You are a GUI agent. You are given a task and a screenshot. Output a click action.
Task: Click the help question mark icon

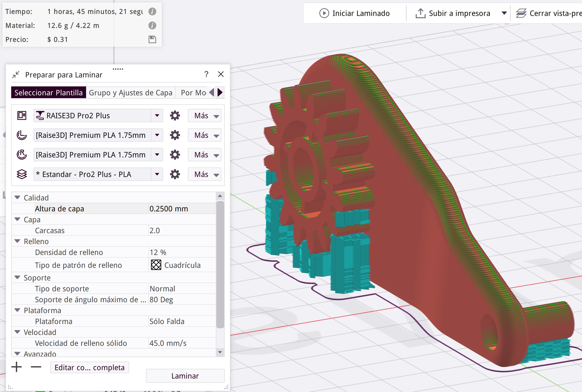[206, 74]
